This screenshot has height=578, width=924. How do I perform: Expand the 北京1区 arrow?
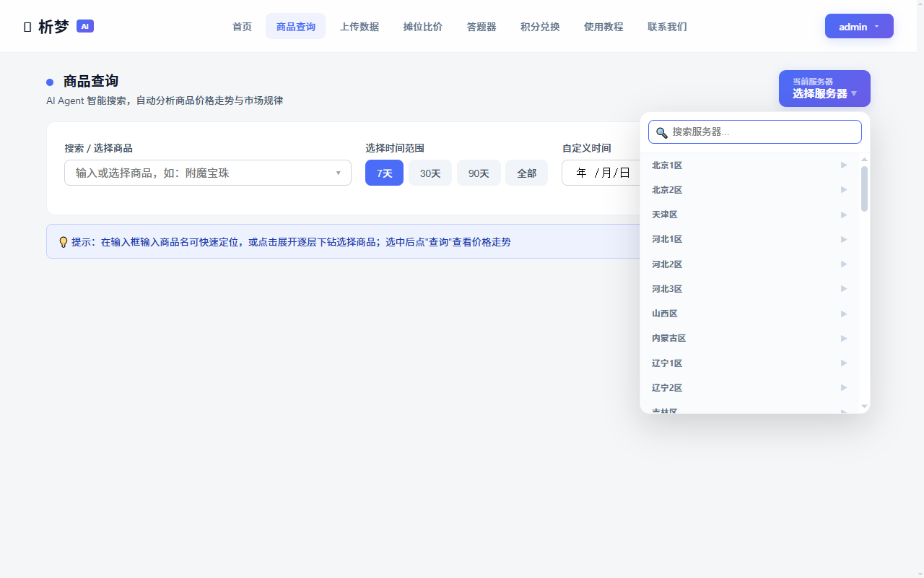844,165
